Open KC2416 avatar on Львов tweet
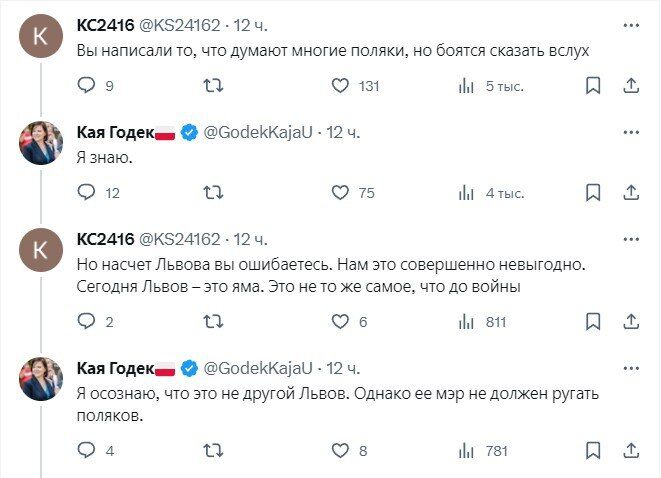 pyautogui.click(x=42, y=252)
